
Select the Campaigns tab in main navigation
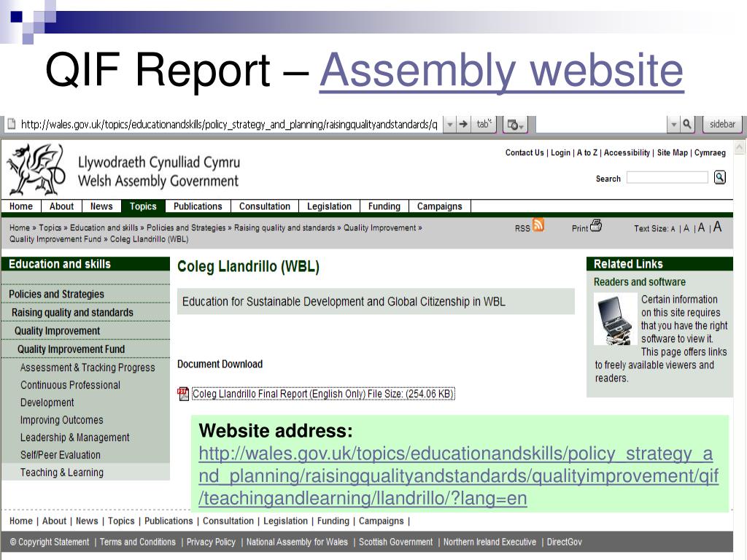pyautogui.click(x=440, y=206)
